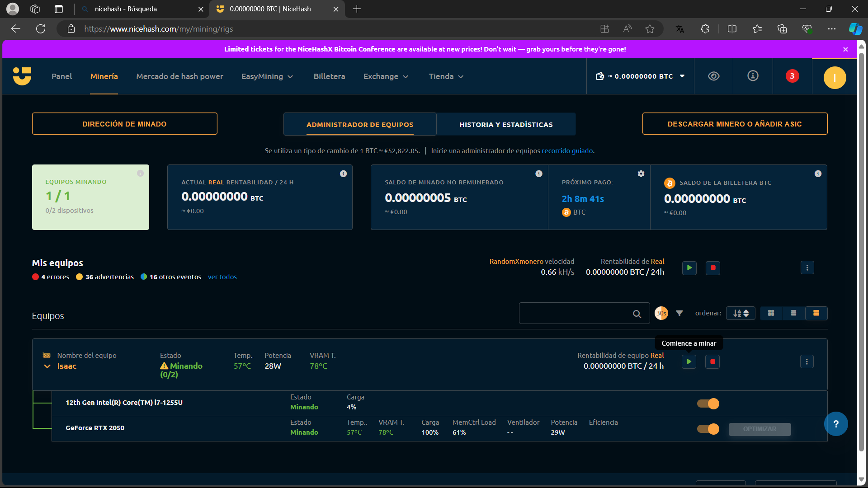Reload the page with refresh button
868x488 pixels.
click(x=41, y=29)
